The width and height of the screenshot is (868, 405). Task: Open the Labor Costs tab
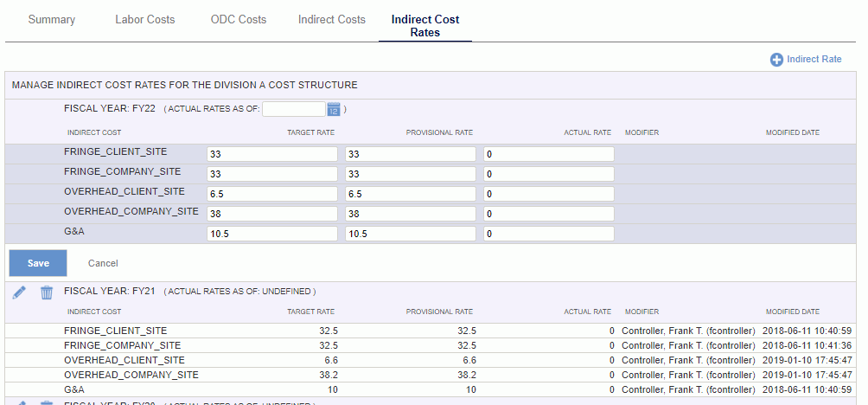[x=145, y=20]
